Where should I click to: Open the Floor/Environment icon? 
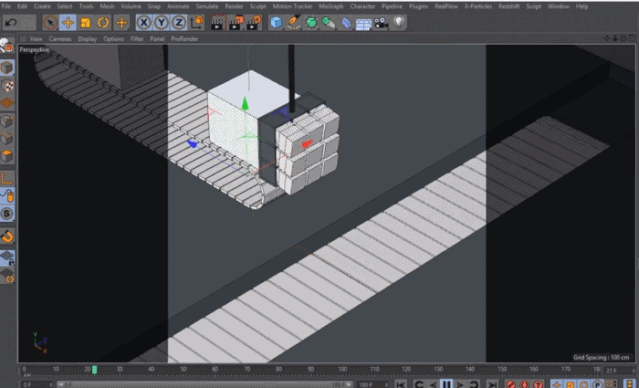(x=363, y=23)
